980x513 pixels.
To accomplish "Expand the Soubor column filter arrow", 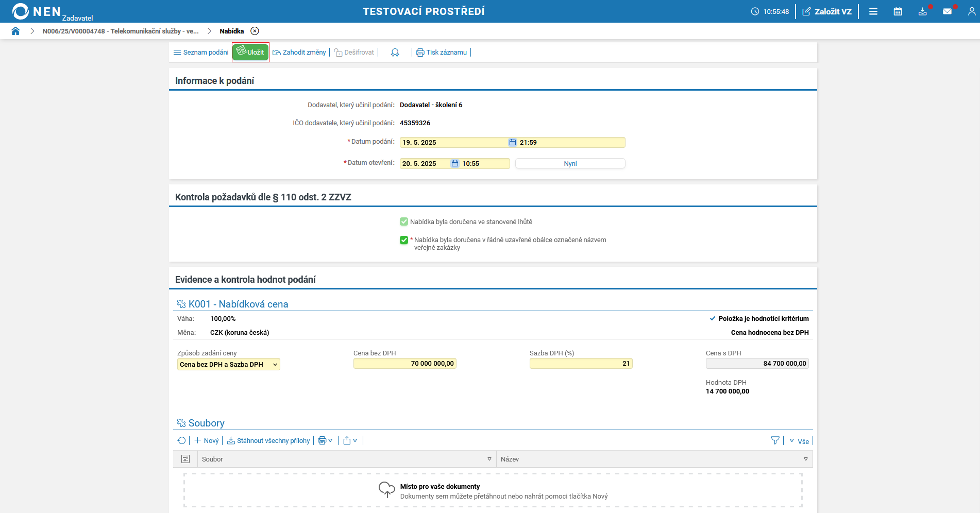I will tap(489, 459).
